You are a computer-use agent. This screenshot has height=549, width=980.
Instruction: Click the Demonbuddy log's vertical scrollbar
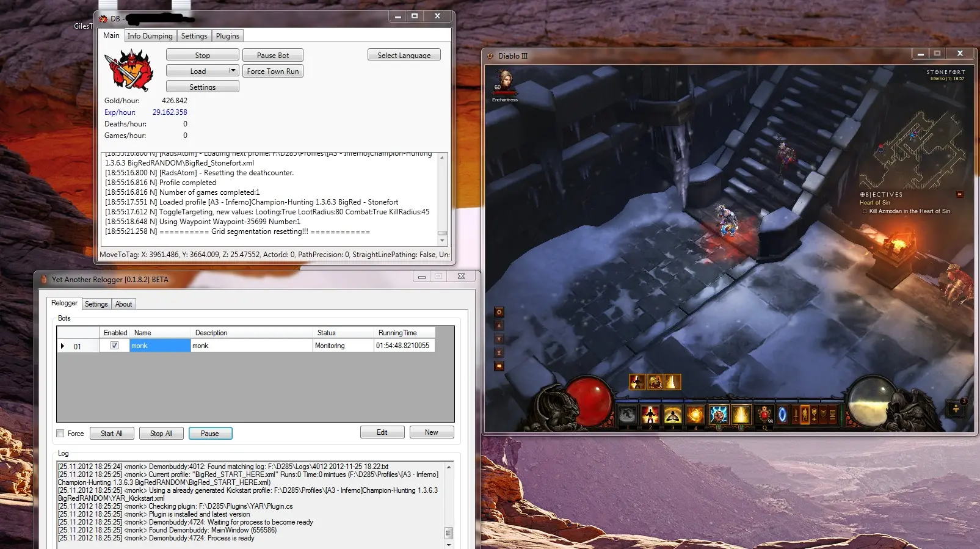pyautogui.click(x=443, y=195)
